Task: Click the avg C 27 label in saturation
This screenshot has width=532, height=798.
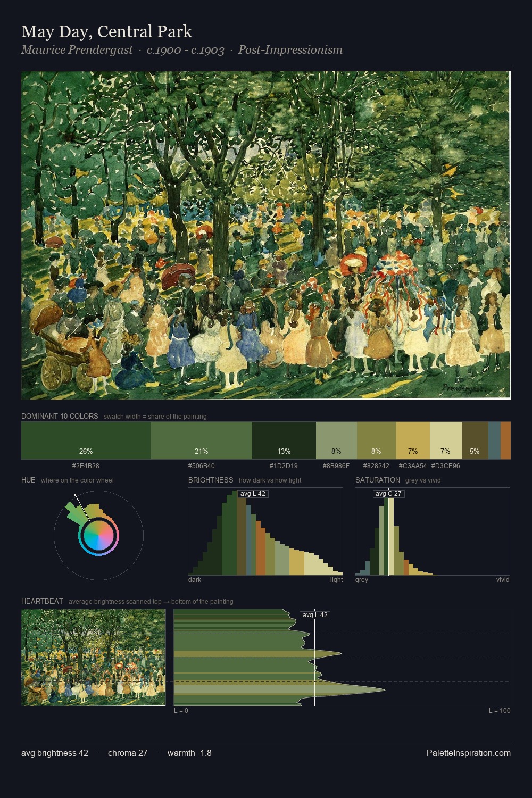Action: point(388,494)
